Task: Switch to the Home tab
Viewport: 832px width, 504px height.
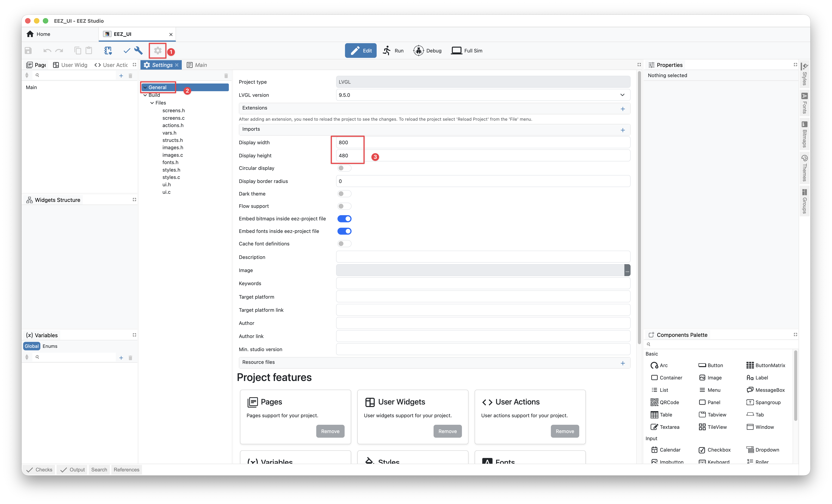Action: 39,34
